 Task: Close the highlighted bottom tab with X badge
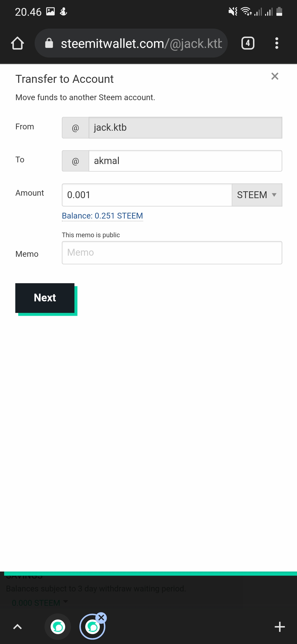click(101, 618)
